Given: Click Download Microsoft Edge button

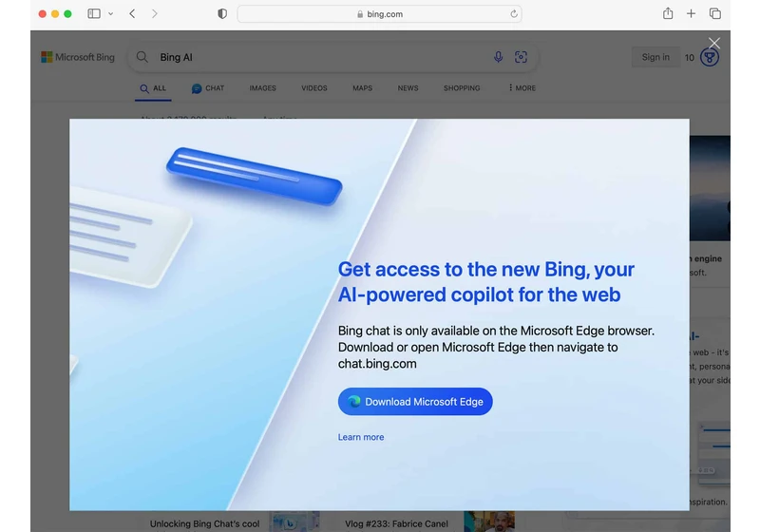Looking at the screenshot, I should [x=415, y=401].
